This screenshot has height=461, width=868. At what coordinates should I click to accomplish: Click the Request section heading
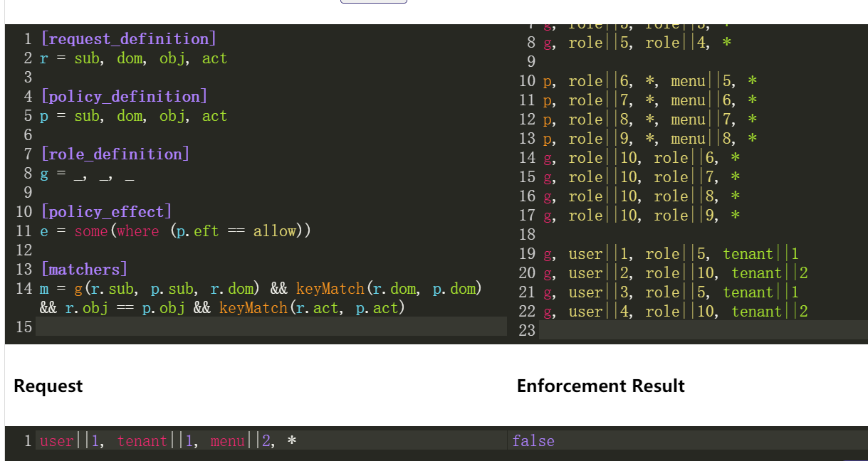(48, 386)
